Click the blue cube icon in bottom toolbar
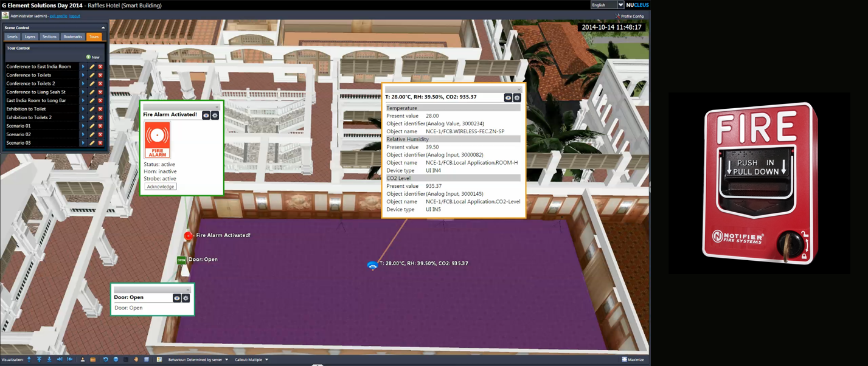The height and width of the screenshot is (366, 868). coord(147,360)
